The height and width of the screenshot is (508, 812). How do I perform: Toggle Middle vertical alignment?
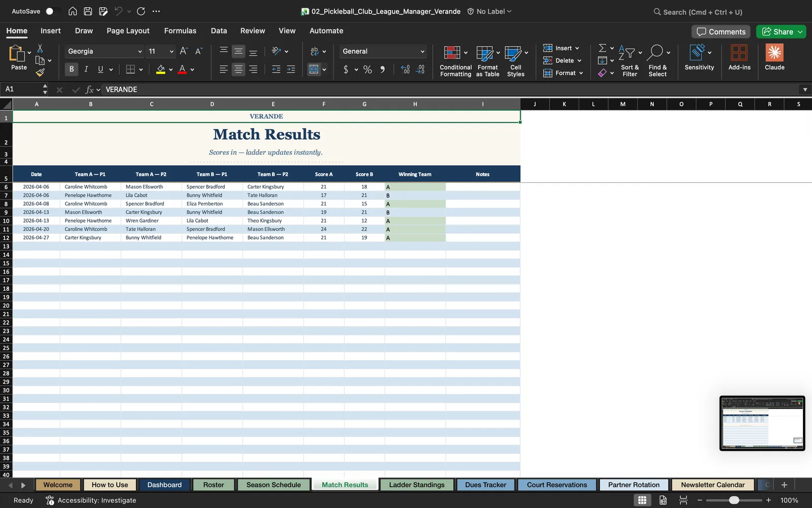tap(238, 51)
